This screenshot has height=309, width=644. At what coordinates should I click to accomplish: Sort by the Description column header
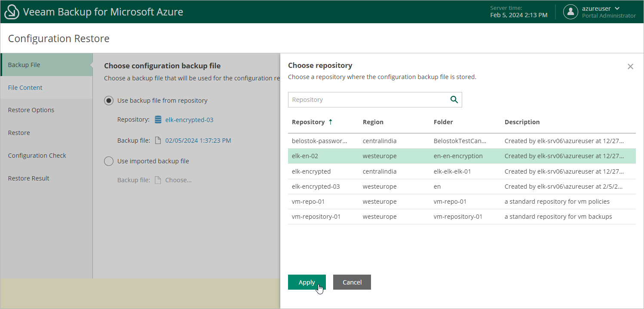522,122
